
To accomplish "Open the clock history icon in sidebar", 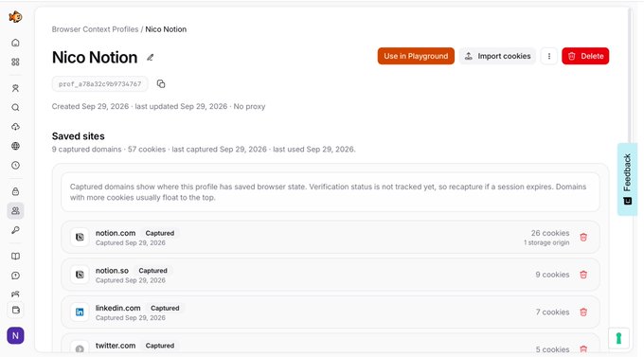I will click(x=15, y=166).
